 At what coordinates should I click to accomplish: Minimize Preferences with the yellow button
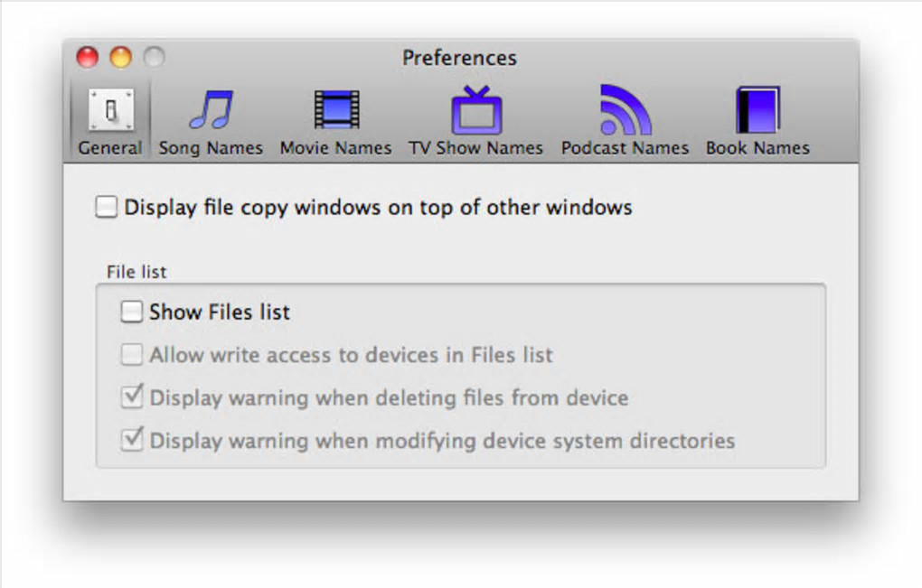120,58
